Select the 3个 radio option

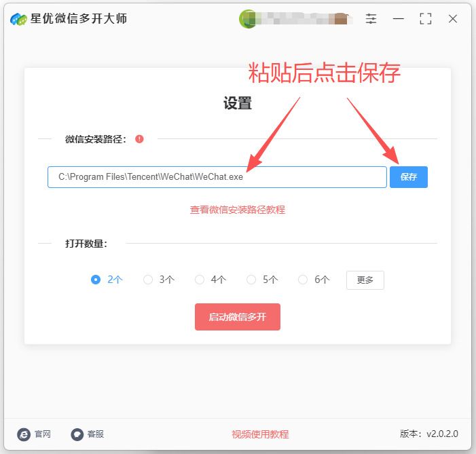click(x=148, y=280)
